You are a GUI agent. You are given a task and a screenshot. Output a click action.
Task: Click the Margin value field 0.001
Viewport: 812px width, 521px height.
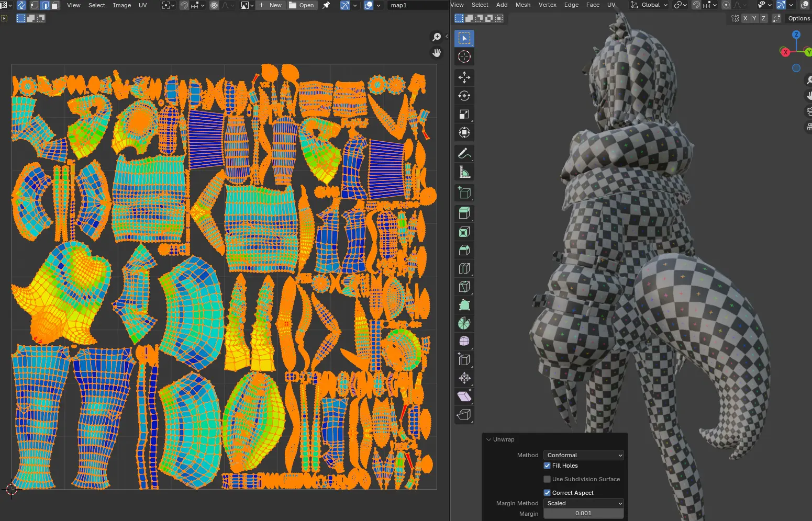(x=584, y=514)
